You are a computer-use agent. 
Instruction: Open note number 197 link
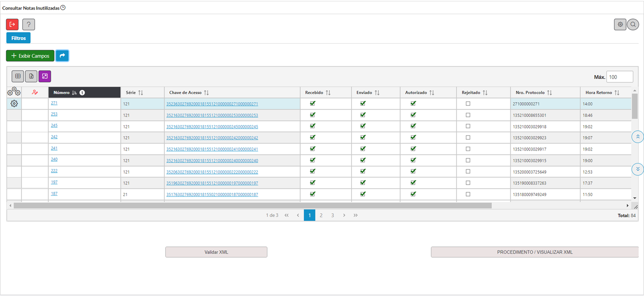[54, 182]
